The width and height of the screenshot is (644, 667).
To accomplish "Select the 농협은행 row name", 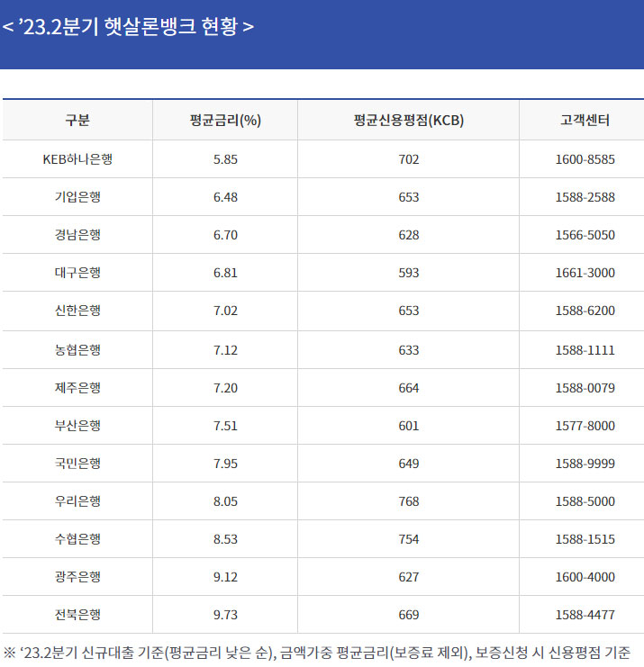I will [77, 350].
